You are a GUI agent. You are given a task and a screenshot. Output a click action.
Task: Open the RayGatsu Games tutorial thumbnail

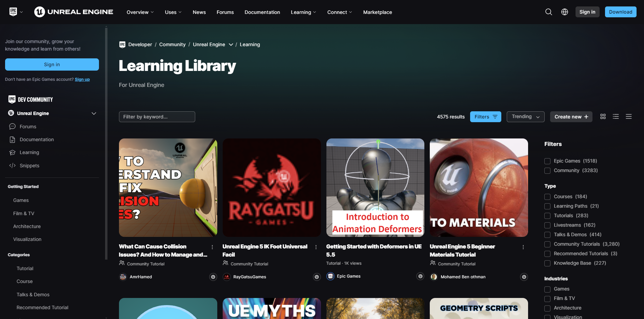tap(272, 188)
